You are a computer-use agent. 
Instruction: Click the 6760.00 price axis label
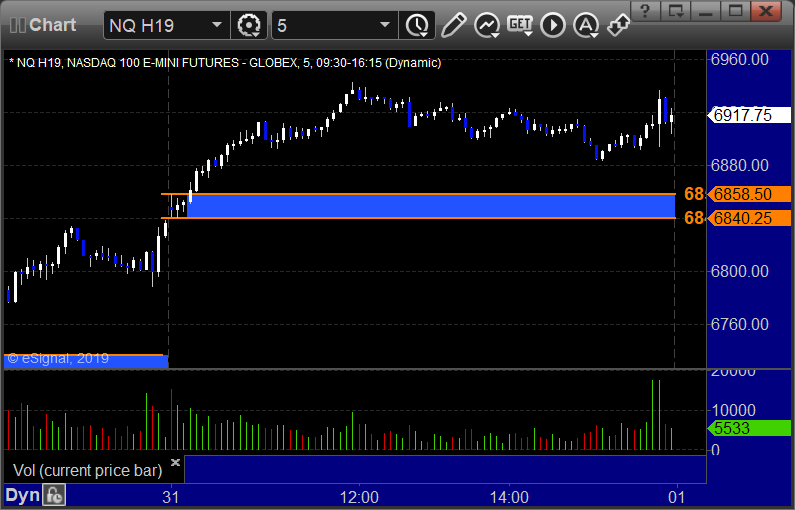tap(740, 324)
